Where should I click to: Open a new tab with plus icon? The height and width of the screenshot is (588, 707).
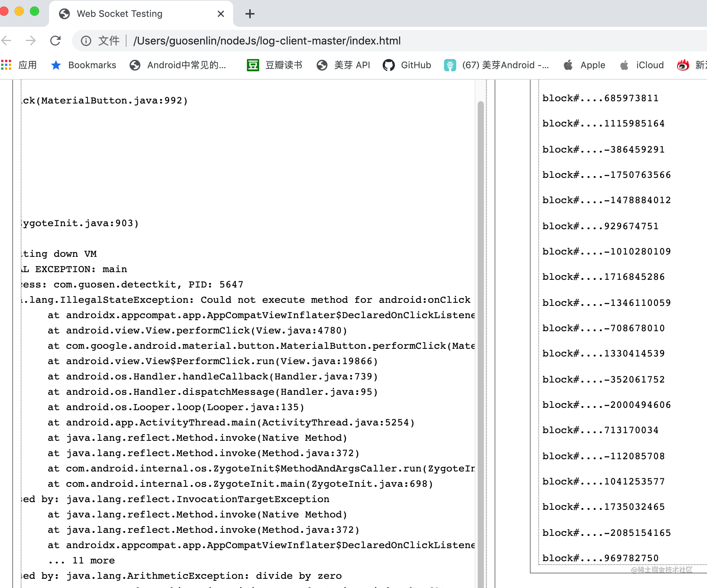[x=250, y=14]
